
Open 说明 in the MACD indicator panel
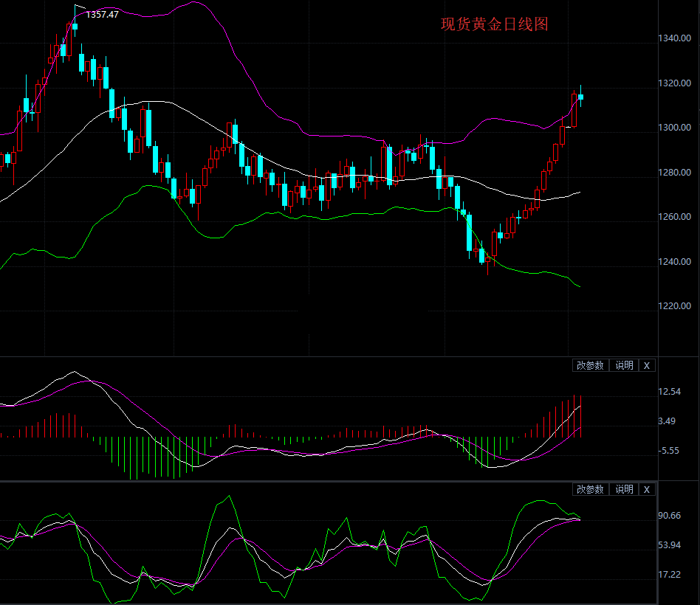624,365
